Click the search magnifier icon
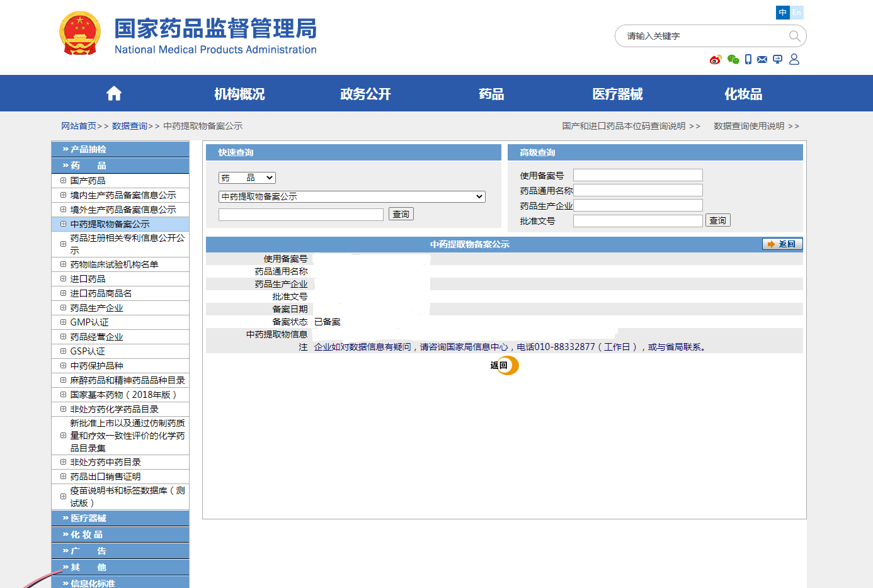Image resolution: width=873 pixels, height=588 pixels. click(x=795, y=37)
